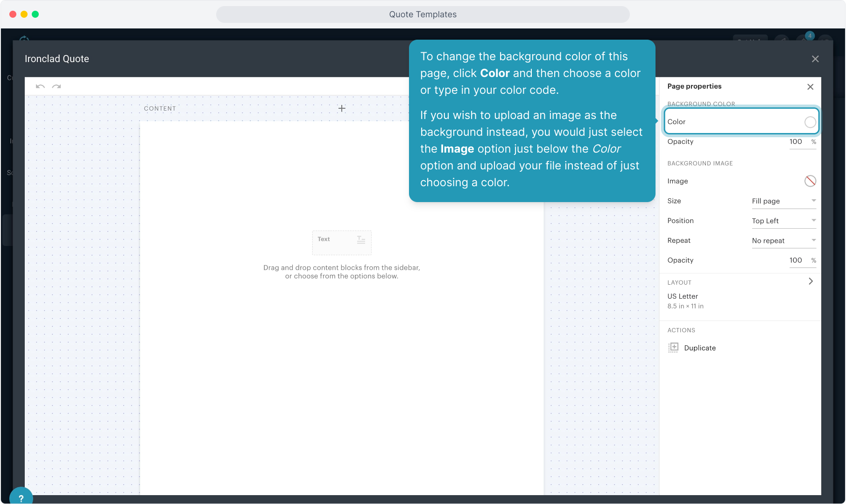Click the Color row label
This screenshot has height=504, width=846.
point(677,122)
